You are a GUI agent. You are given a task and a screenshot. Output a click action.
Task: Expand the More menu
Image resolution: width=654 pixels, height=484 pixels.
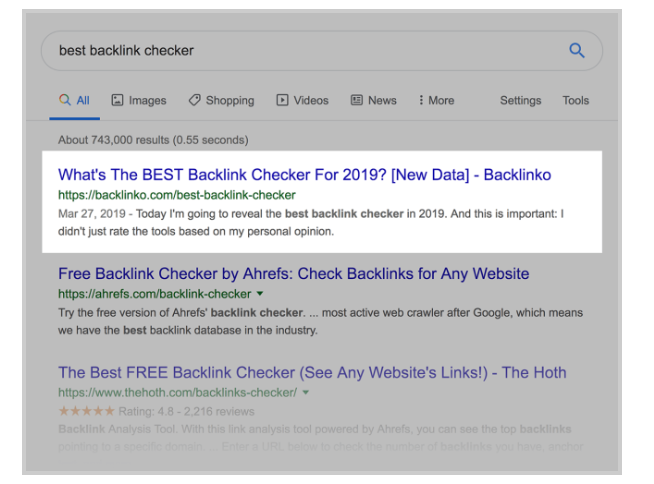coord(436,101)
